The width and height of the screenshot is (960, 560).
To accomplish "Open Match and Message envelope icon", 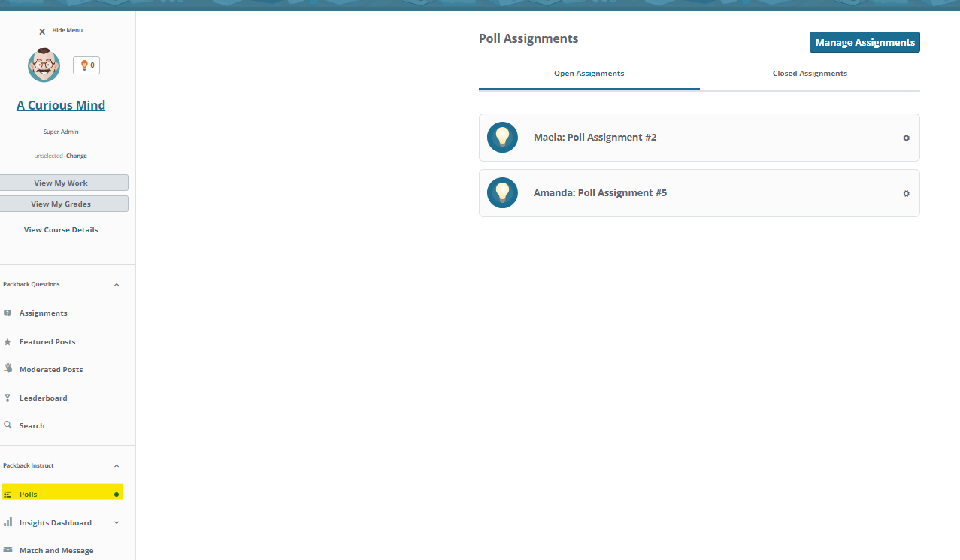I will coord(8,550).
